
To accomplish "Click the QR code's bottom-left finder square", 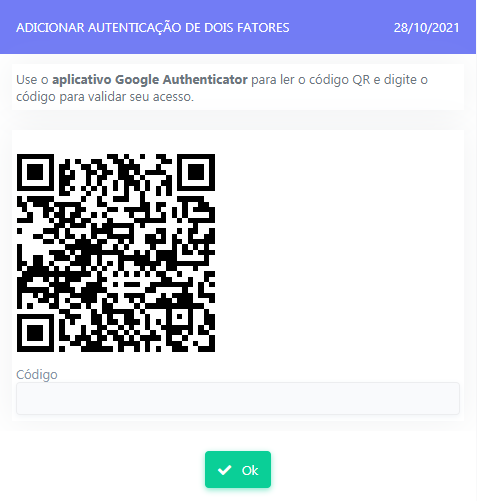I will click(35, 333).
